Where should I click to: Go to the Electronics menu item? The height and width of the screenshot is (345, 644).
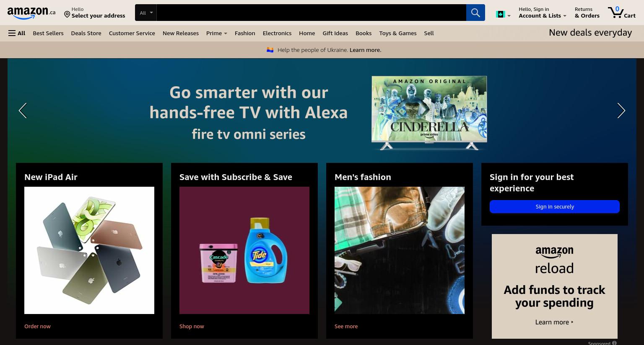pyautogui.click(x=277, y=33)
